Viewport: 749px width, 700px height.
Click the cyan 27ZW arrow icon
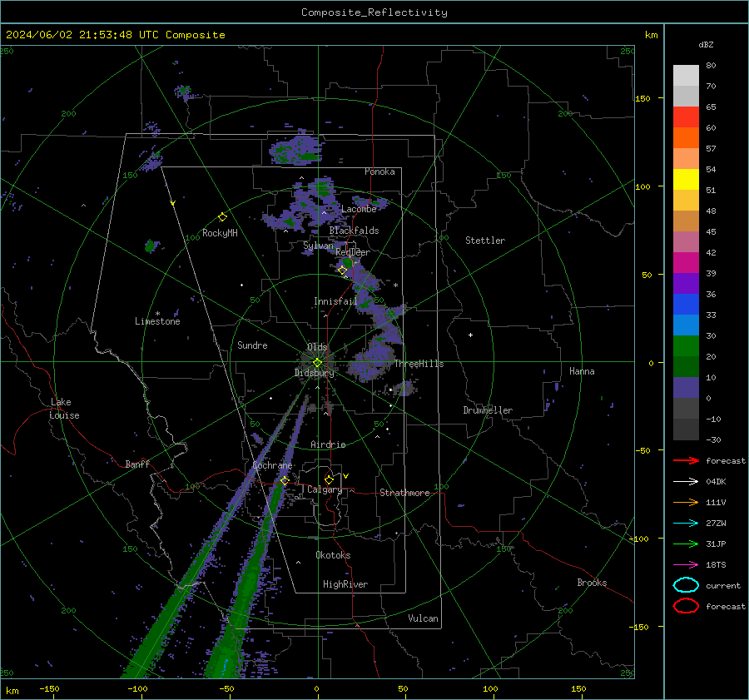(686, 524)
